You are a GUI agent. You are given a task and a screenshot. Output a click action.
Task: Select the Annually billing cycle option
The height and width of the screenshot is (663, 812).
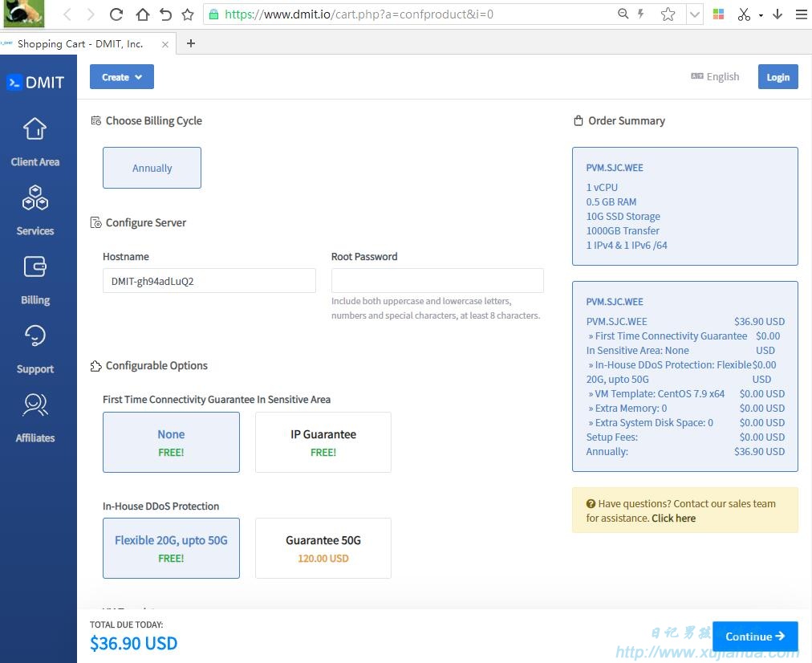pyautogui.click(x=152, y=168)
